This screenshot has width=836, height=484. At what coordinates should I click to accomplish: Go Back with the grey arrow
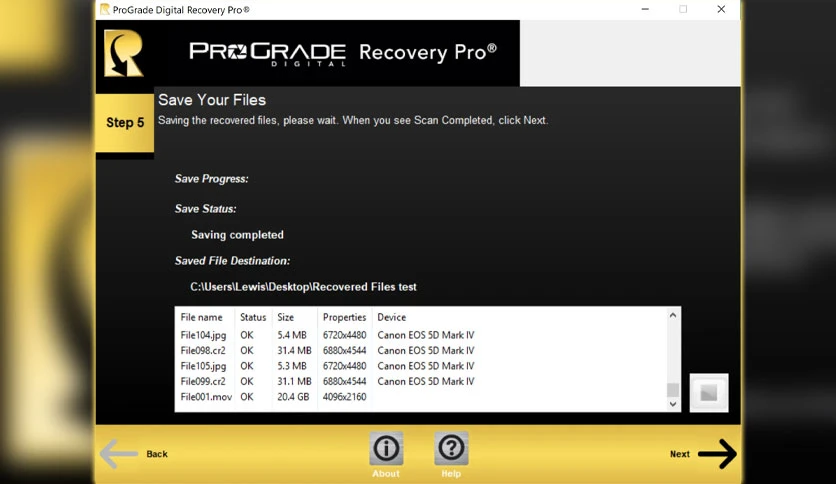(119, 454)
